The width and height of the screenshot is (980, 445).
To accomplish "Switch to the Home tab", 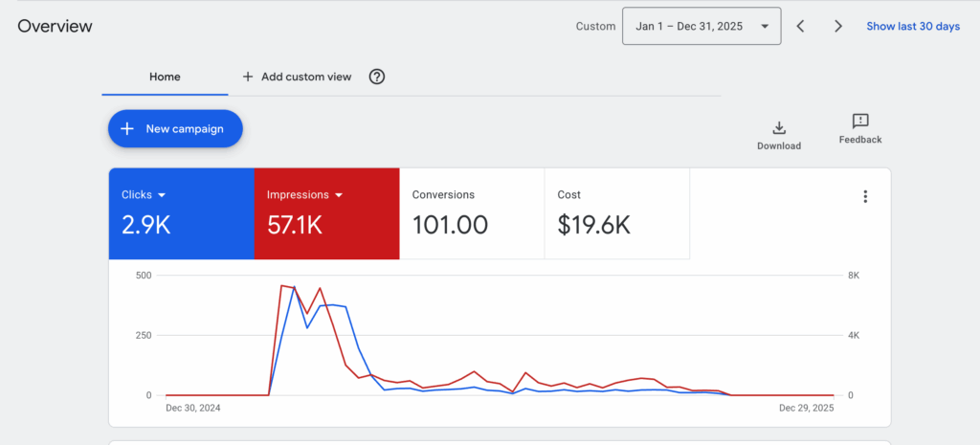I will (x=165, y=77).
